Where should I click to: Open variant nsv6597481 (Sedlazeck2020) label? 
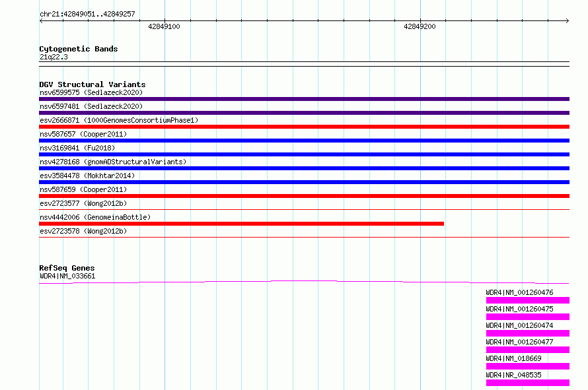[91, 106]
